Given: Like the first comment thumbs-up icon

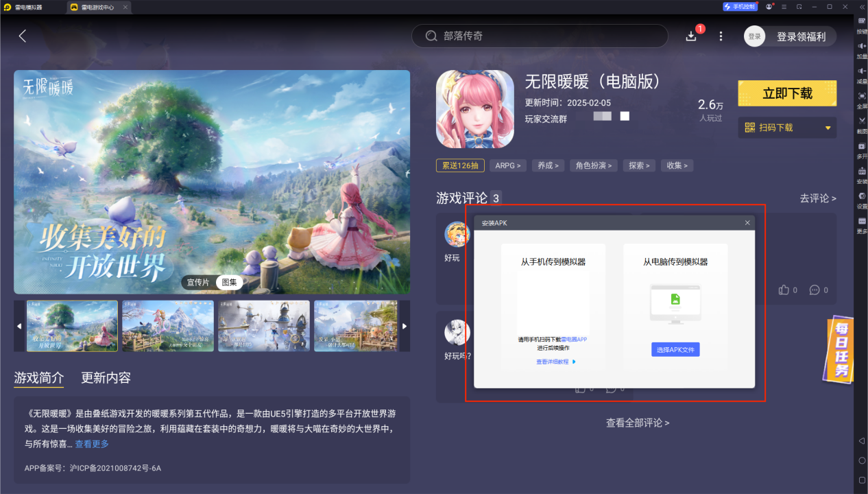Looking at the screenshot, I should [x=784, y=290].
